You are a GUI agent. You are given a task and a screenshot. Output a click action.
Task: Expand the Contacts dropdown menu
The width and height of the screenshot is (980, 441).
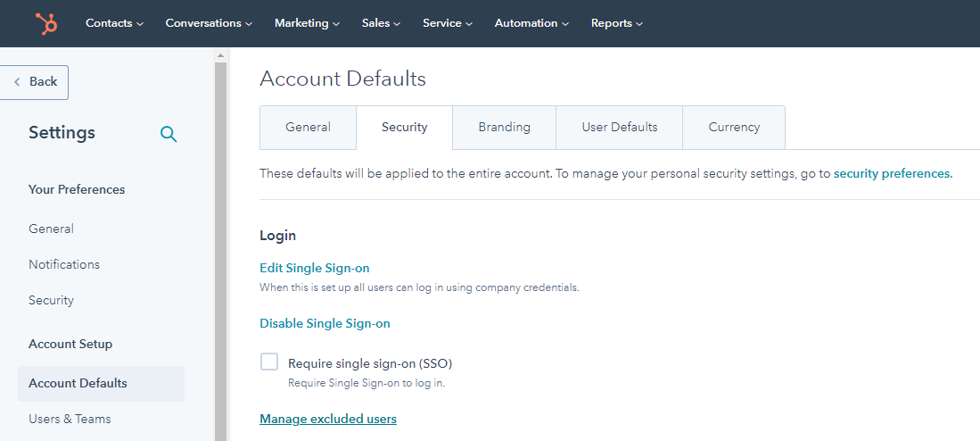click(x=114, y=23)
